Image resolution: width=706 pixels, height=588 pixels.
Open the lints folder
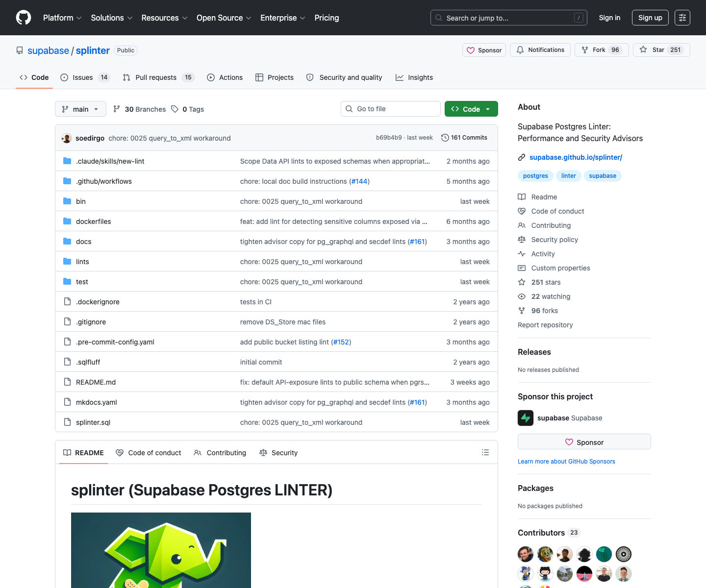click(82, 262)
